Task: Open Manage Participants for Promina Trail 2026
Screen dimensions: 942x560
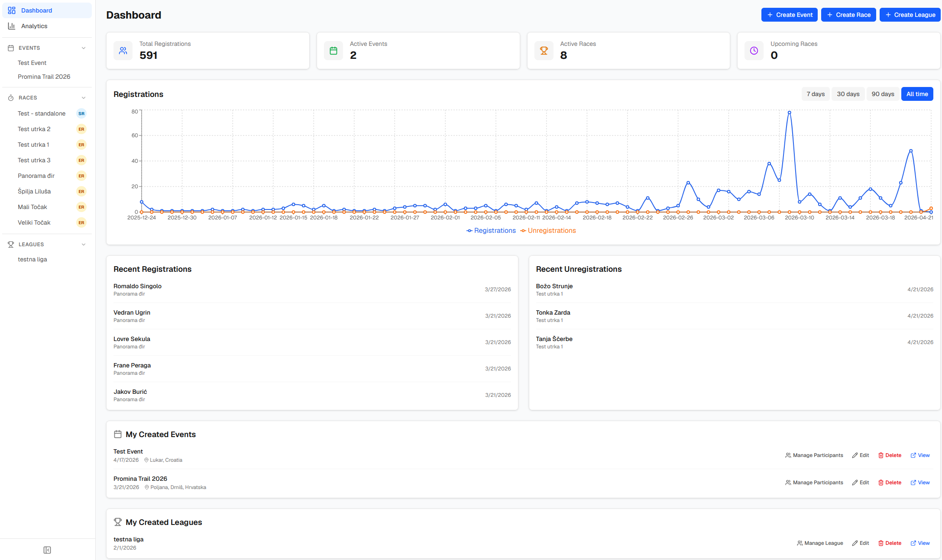Action: pyautogui.click(x=814, y=483)
